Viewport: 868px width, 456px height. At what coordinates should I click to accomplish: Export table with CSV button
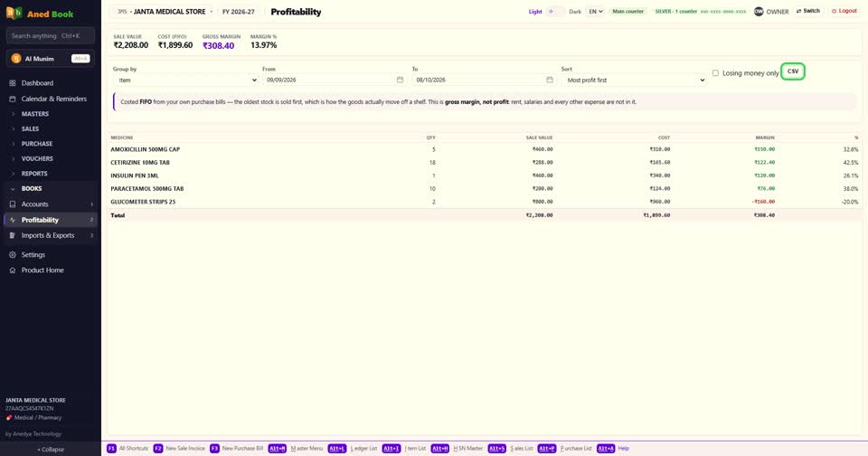(793, 71)
